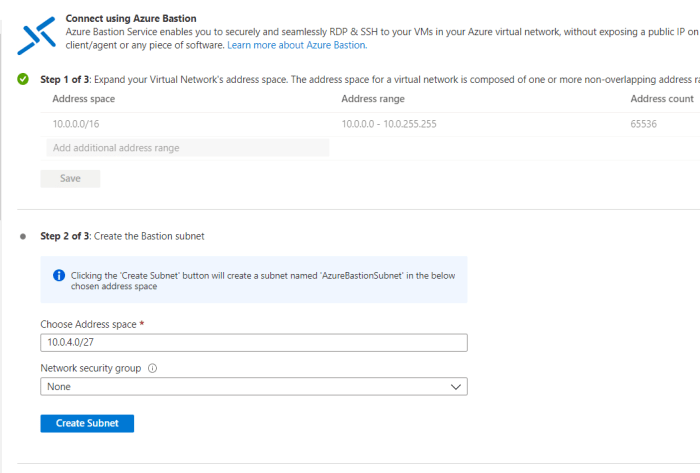The image size is (700, 473).
Task: Click the Address range column header
Action: point(373,99)
